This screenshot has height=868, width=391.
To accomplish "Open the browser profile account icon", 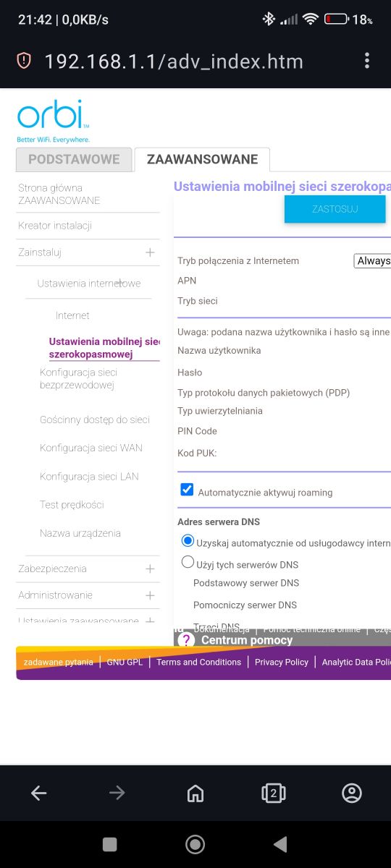I will 352,793.
